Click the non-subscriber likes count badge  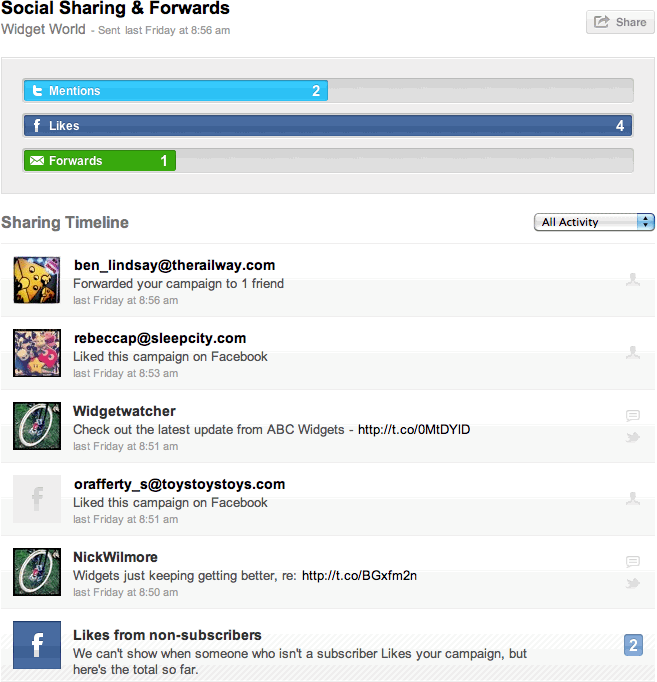(633, 645)
